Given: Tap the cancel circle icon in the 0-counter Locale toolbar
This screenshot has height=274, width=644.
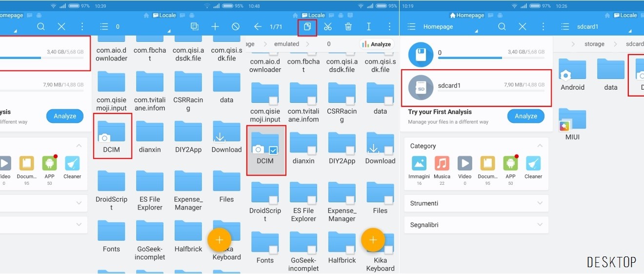Looking at the screenshot, I should (236, 27).
